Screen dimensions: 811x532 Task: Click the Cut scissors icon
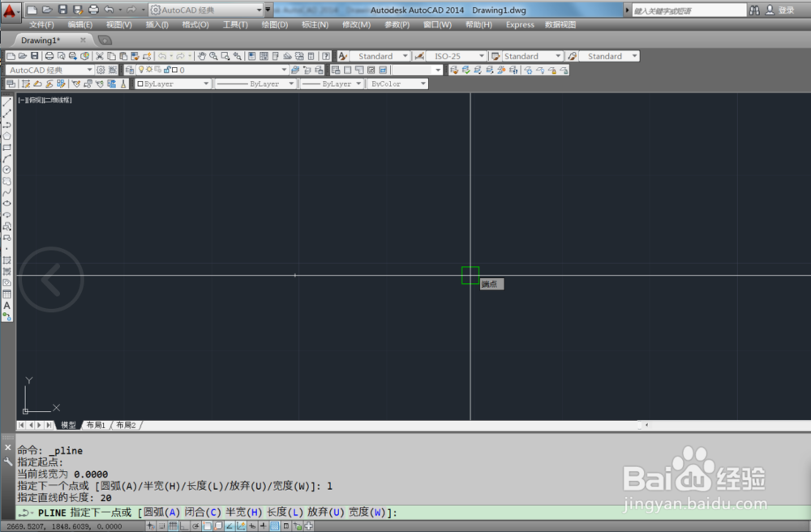coord(99,56)
